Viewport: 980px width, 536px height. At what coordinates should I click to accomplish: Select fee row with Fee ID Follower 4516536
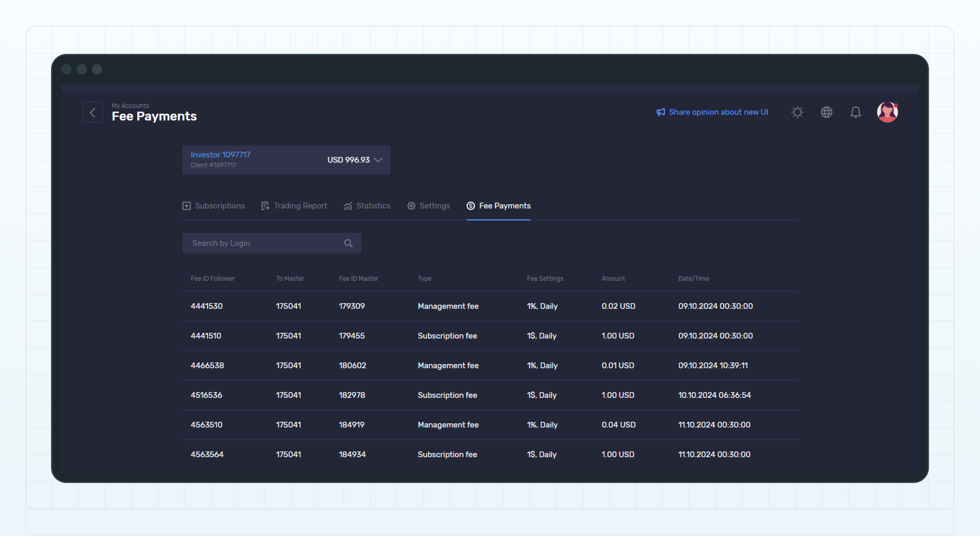457,395
